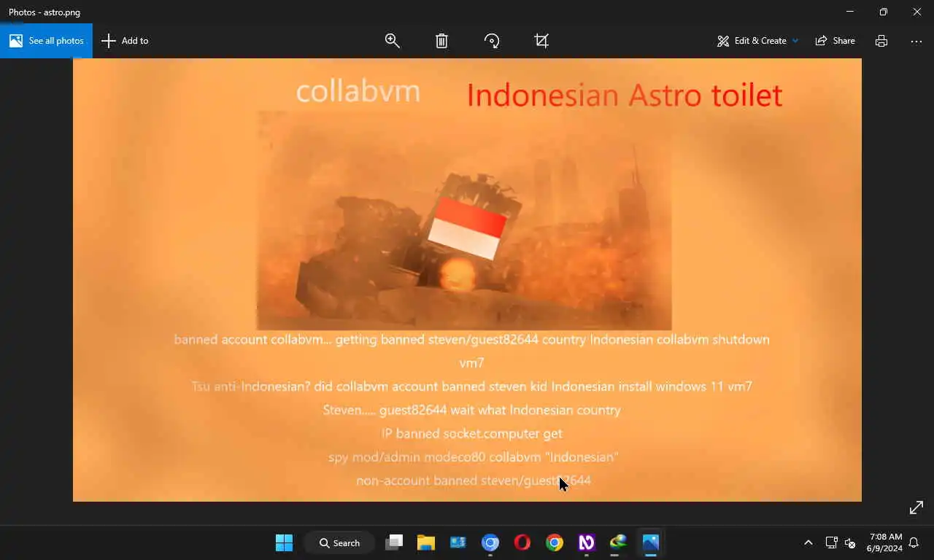
Task: Open the Chromium browser taskbar icon
Action: (490, 542)
